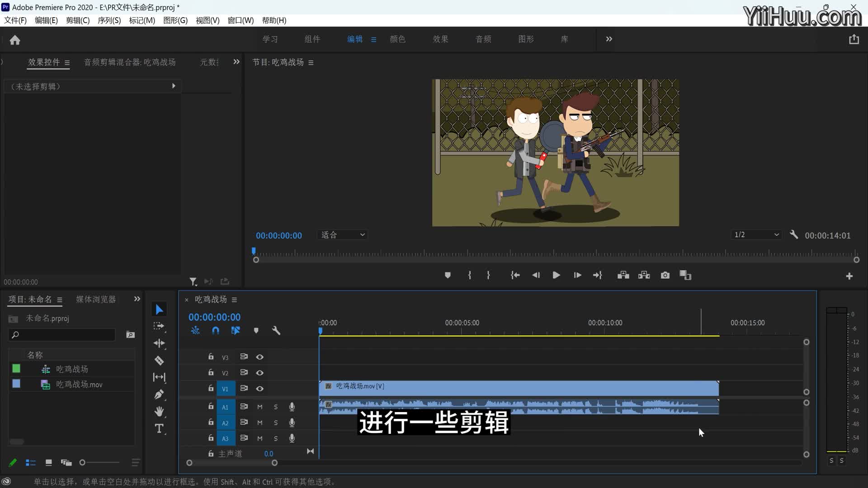This screenshot has width=868, height=488.
Task: Open the program monitor button editor plus
Action: tap(849, 276)
